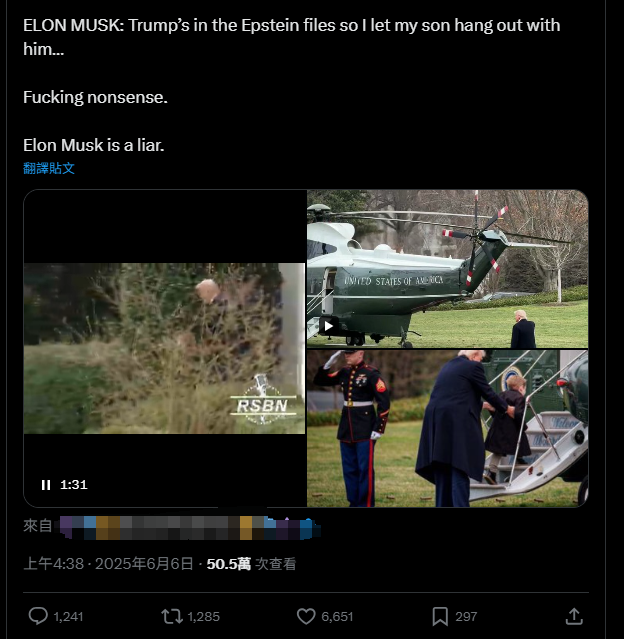Image resolution: width=624 pixels, height=639 pixels.
Task: Open the share upload icon
Action: [x=574, y=616]
